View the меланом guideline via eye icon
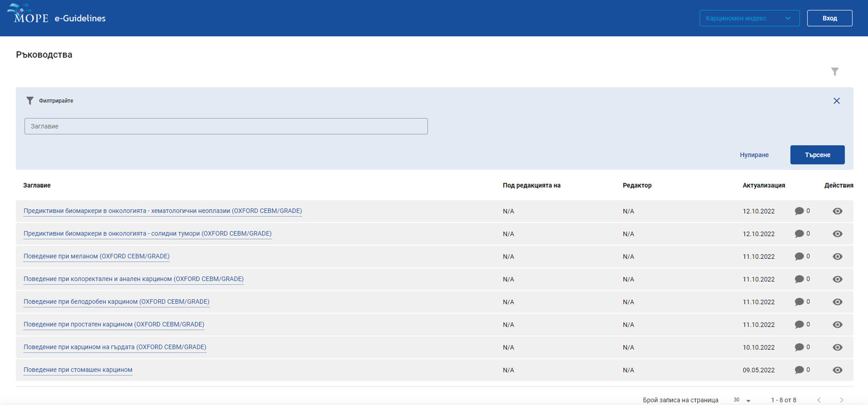The height and width of the screenshot is (405, 868). pos(838,257)
